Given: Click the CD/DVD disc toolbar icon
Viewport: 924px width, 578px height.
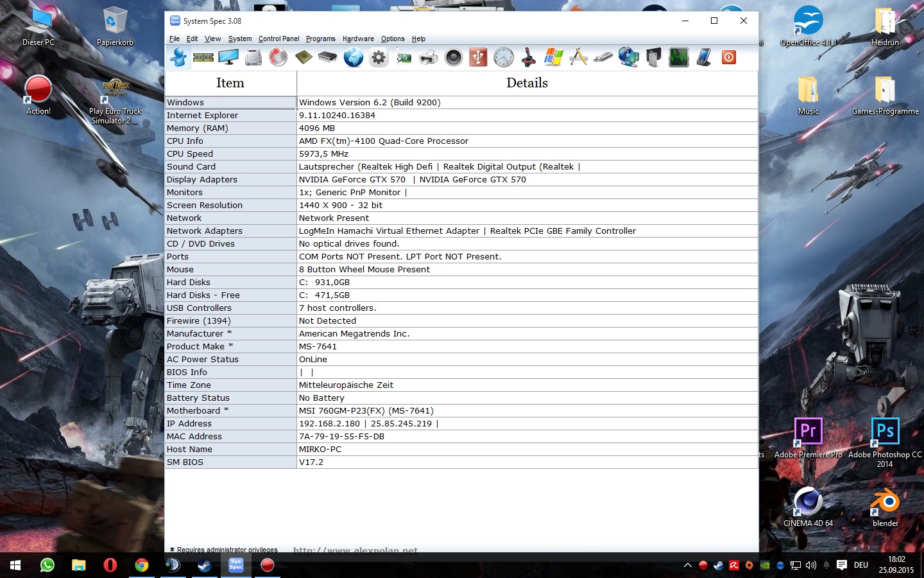Looking at the screenshot, I should pos(278,57).
